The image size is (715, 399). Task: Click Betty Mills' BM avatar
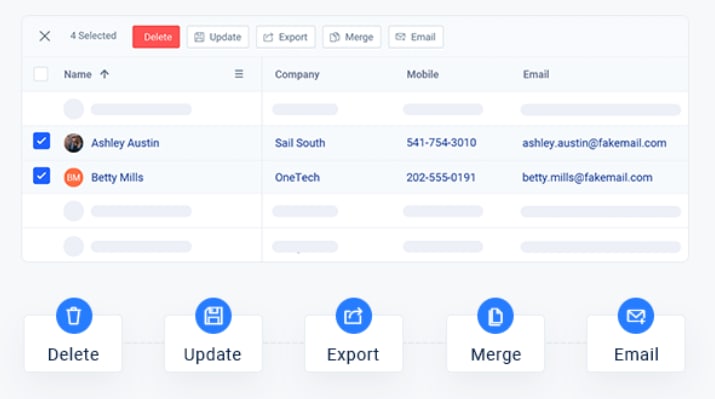pos(73,177)
